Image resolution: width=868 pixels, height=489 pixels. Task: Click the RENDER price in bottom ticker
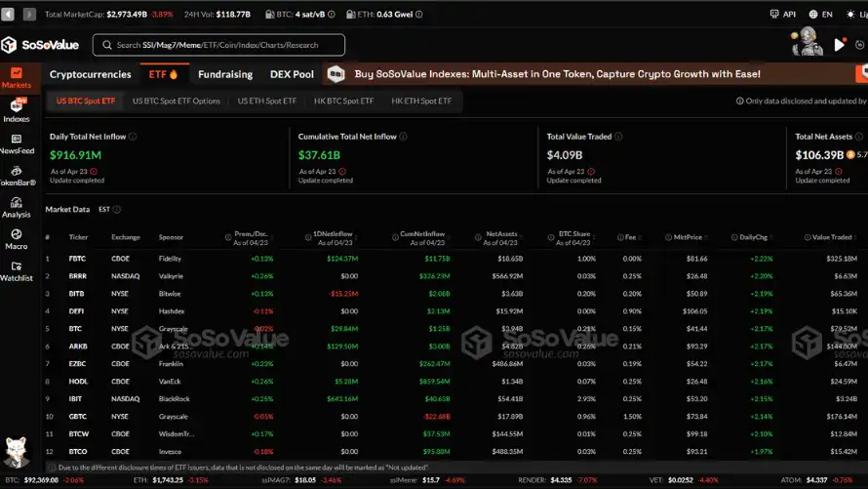click(x=562, y=480)
